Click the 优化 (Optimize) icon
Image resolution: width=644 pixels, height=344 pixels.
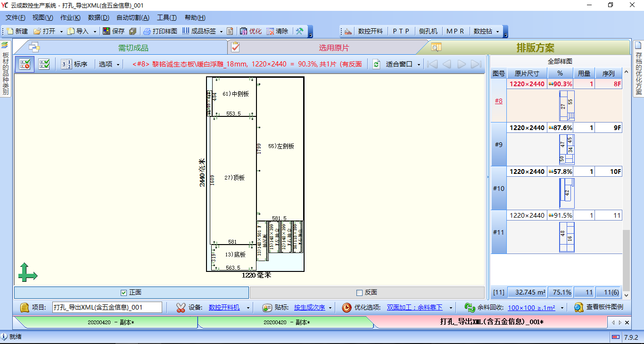(x=244, y=31)
